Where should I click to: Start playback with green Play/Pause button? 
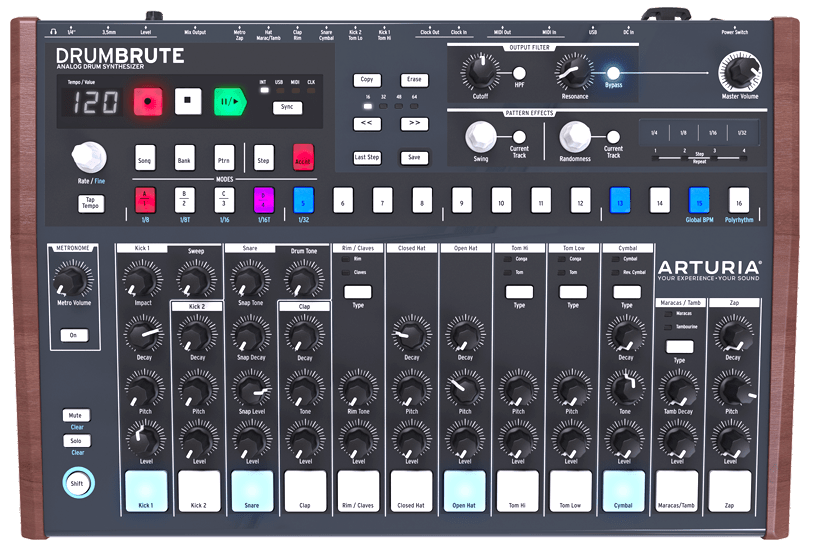click(230, 102)
